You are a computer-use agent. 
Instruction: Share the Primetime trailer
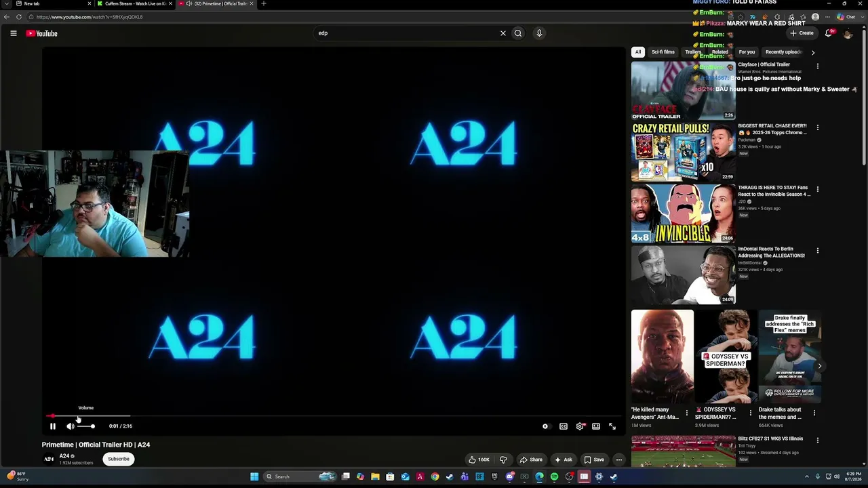coord(531,460)
